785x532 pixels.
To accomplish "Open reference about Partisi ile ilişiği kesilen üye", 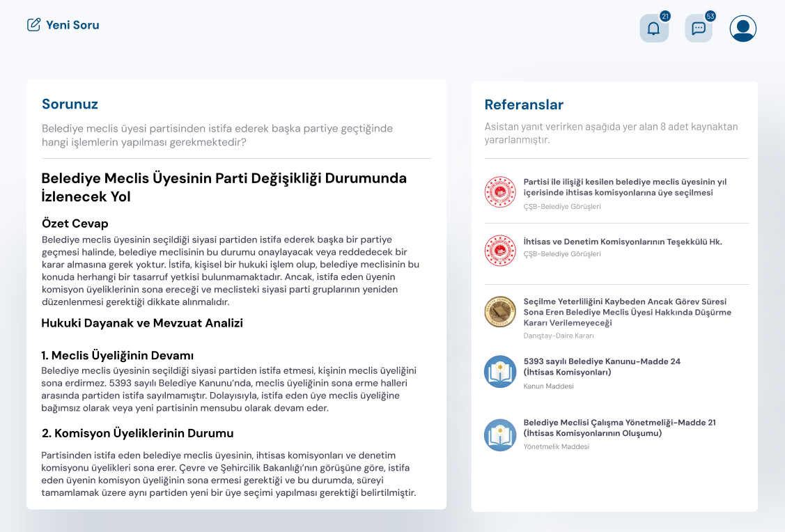I will point(624,187).
